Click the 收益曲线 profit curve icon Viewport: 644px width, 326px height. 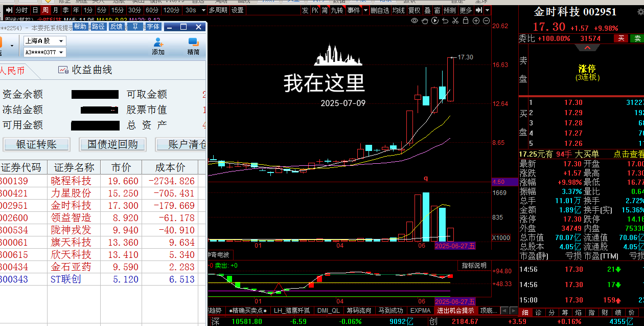63,70
